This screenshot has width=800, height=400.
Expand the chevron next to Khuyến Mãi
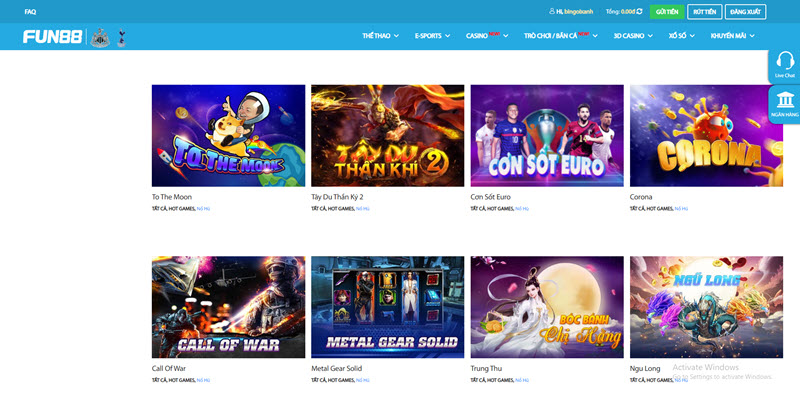(752, 36)
